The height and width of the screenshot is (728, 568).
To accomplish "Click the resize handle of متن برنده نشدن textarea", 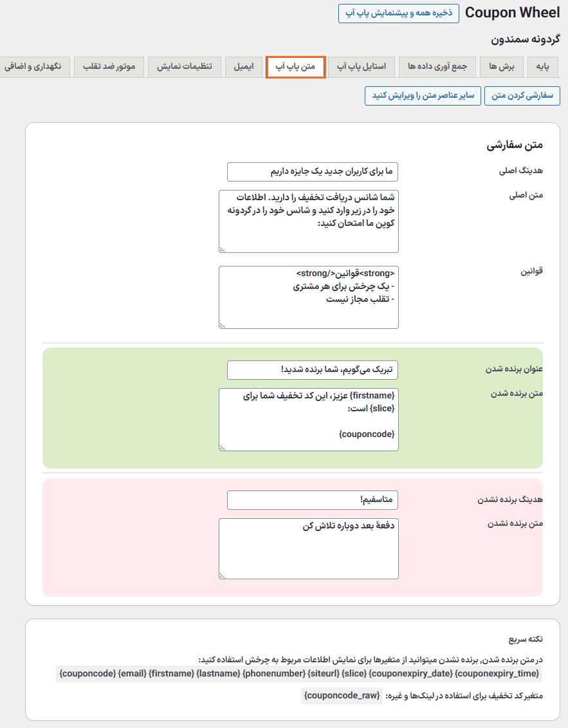I will pos(223,575).
